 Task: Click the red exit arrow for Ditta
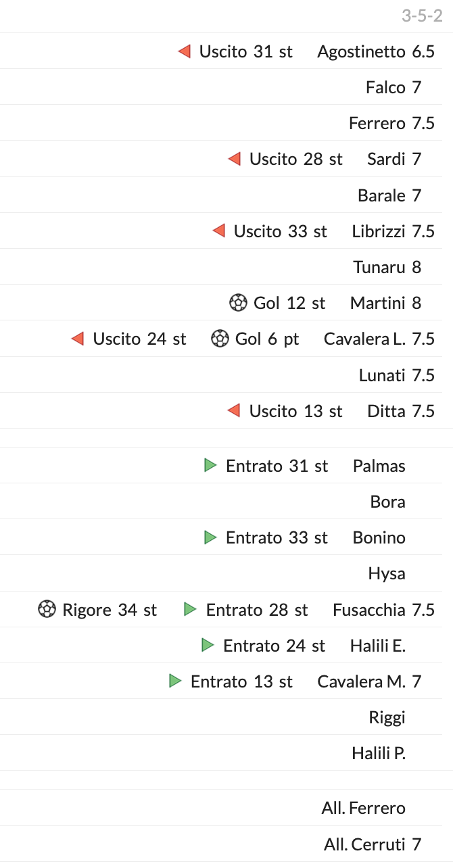click(x=234, y=410)
